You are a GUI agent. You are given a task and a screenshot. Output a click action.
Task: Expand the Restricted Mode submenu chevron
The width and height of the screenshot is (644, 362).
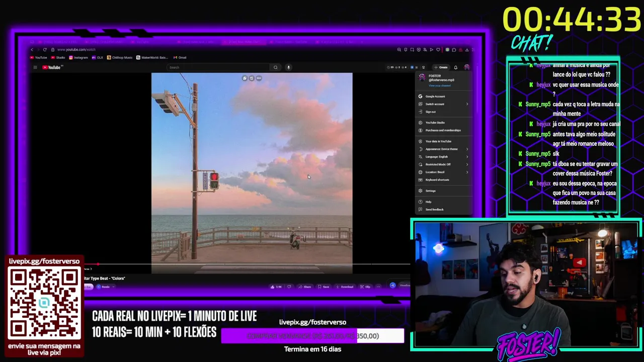[x=467, y=164]
